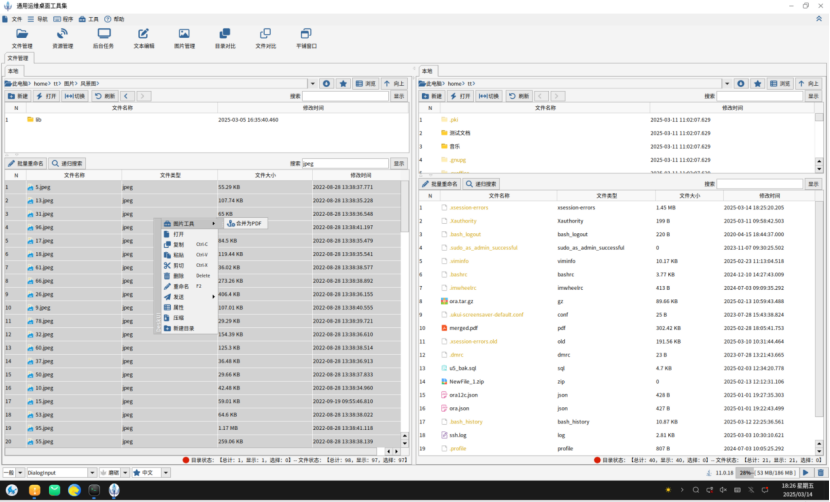Viewport: 830px width, 502px height.
Task: Click the merged.pdf file icon
Action: [x=444, y=328]
